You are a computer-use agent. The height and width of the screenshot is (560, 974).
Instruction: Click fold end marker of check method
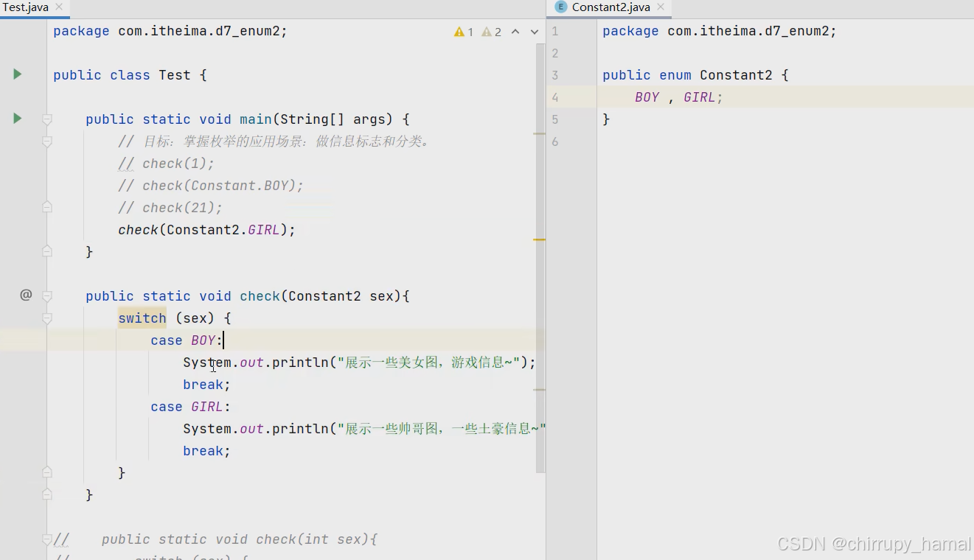47,494
